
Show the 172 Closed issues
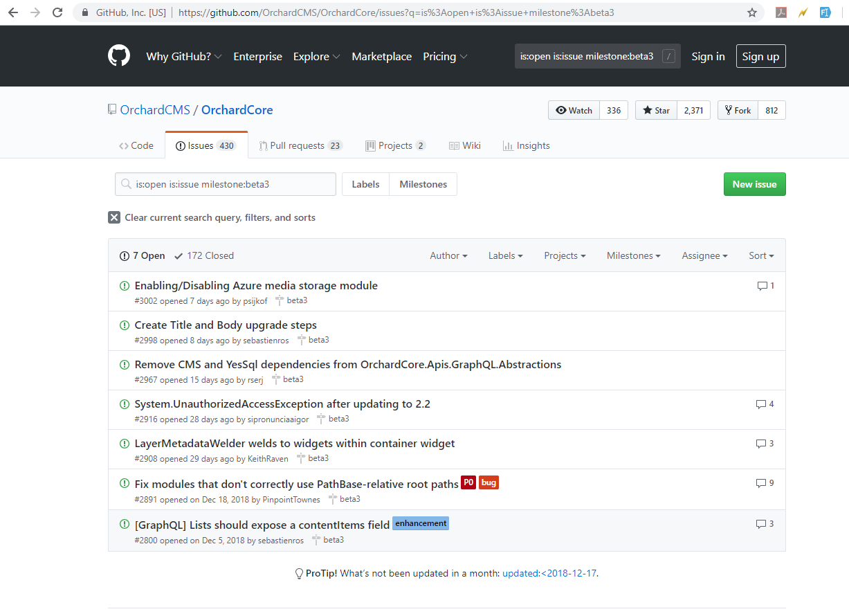(x=204, y=255)
